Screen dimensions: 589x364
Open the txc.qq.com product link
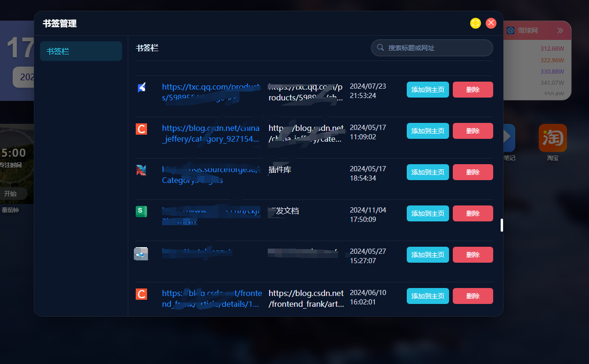click(210, 92)
